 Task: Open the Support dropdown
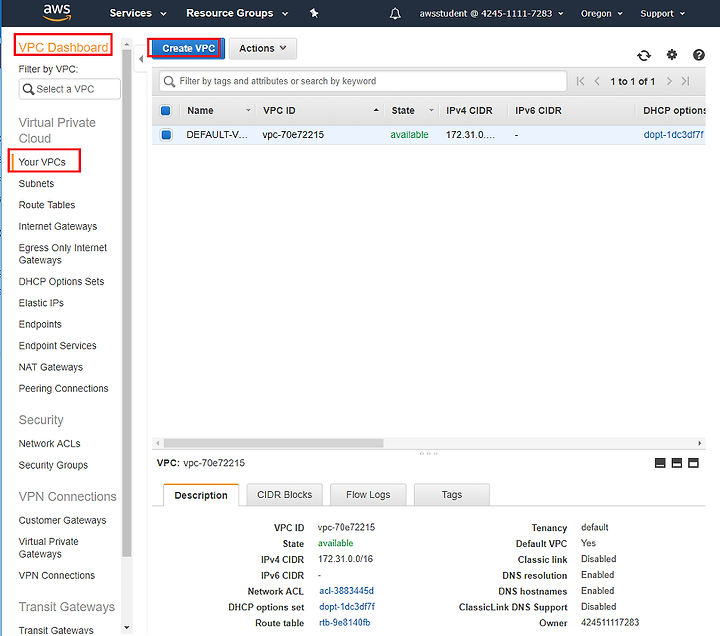click(x=663, y=14)
